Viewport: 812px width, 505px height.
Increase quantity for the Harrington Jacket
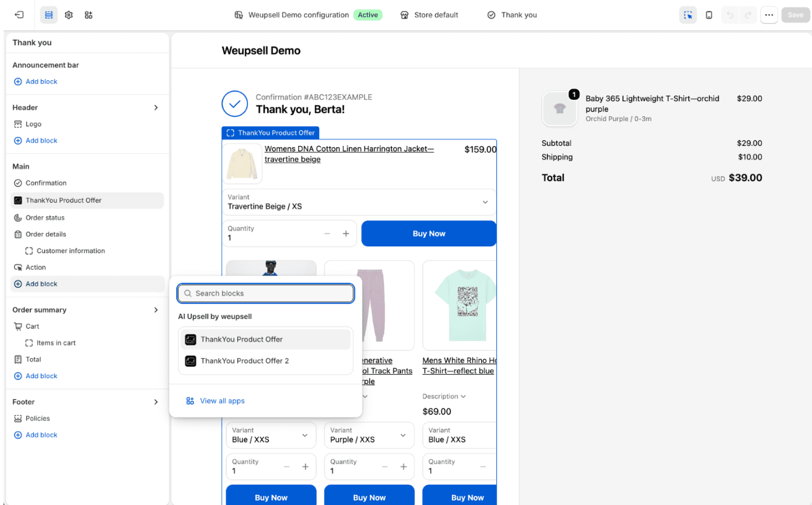(x=346, y=233)
